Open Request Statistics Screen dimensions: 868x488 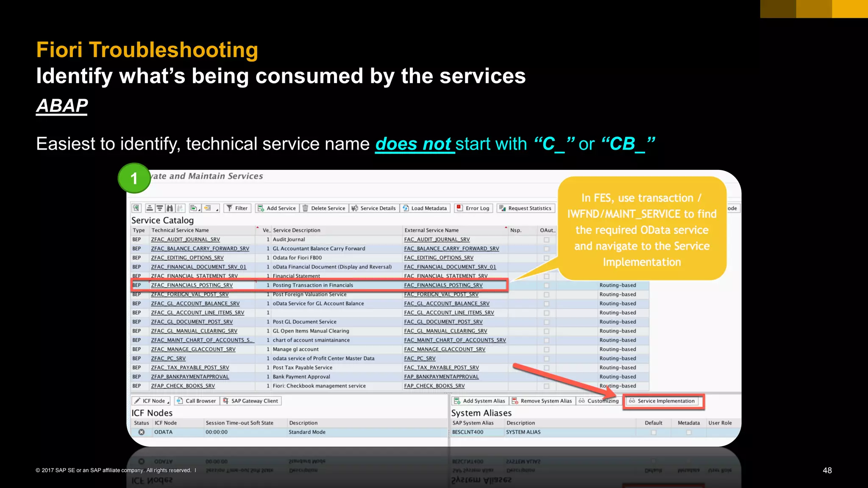[x=526, y=208]
